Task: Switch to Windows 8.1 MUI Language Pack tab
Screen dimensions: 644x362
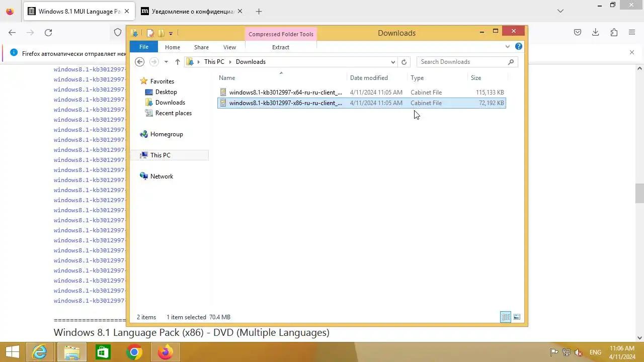Action: pos(79,11)
